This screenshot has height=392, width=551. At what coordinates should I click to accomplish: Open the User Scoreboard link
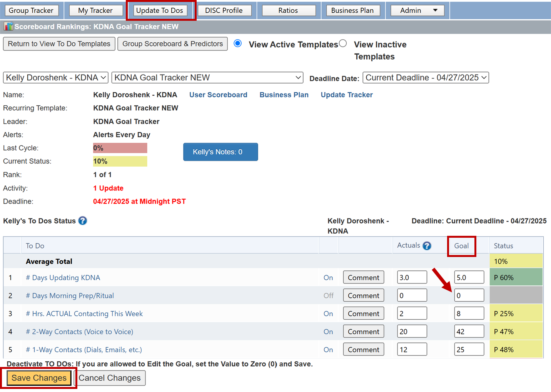tap(218, 95)
